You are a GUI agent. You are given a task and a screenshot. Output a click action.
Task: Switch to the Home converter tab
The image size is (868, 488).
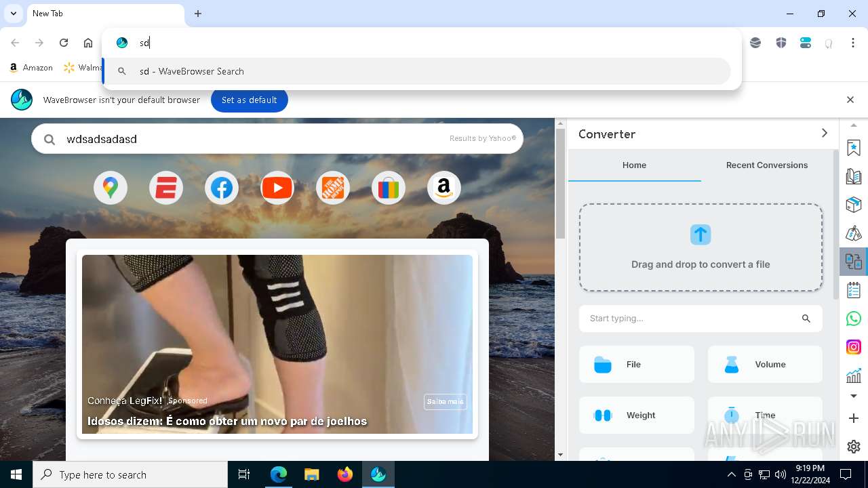pos(634,165)
